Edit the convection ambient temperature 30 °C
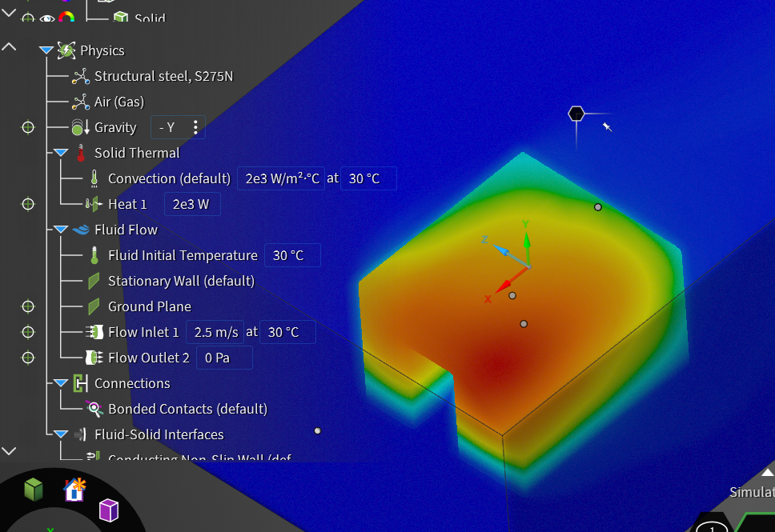 point(369,179)
